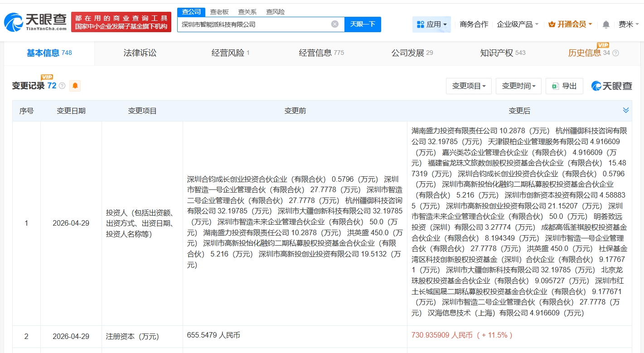The image size is (644, 353).
Task: Select the 2026-04-29 date in row 2
Action: (71, 337)
